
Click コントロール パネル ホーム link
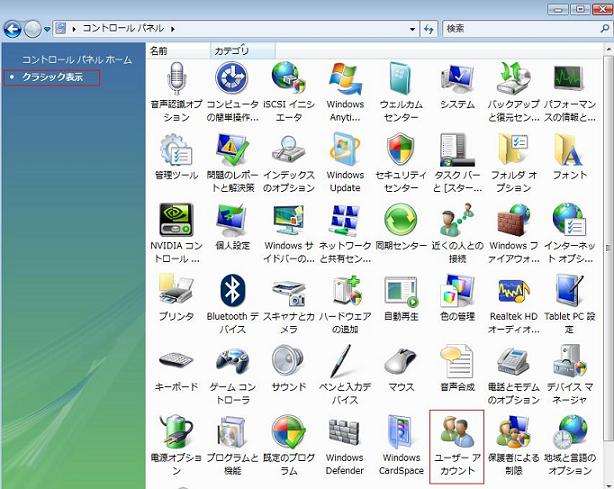coord(76,60)
